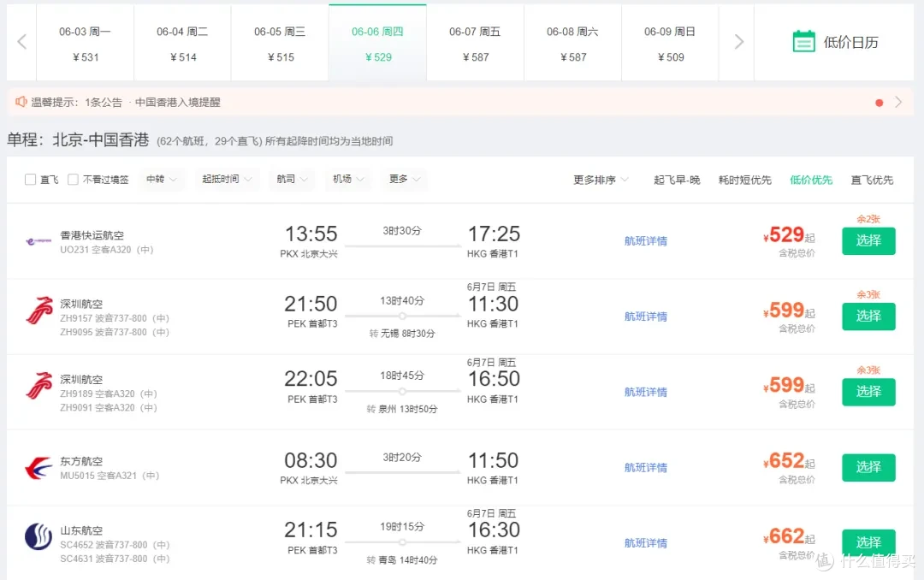Image resolution: width=924 pixels, height=580 pixels.
Task: Choose the ¥662 Shandong Airlines flight
Action: (x=868, y=543)
